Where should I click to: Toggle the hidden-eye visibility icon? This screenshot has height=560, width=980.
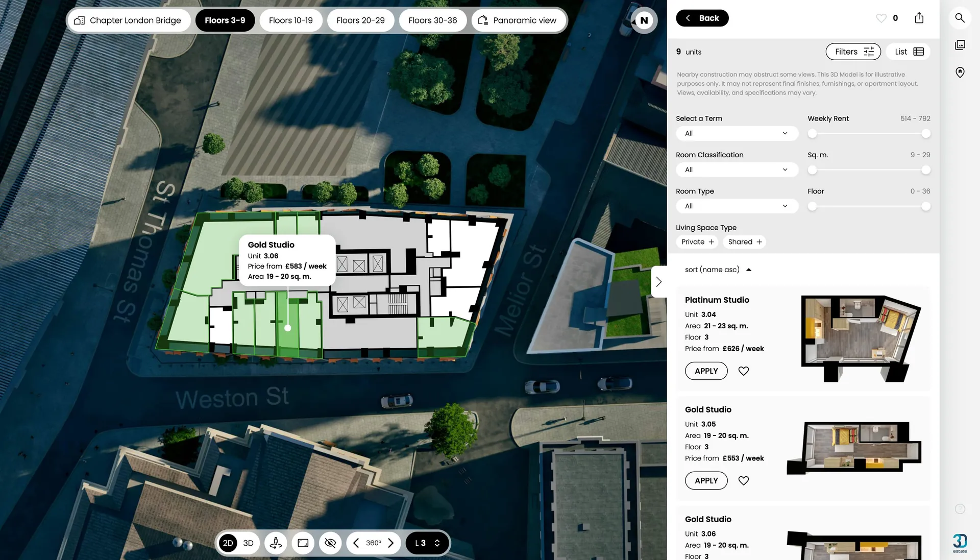(x=330, y=543)
